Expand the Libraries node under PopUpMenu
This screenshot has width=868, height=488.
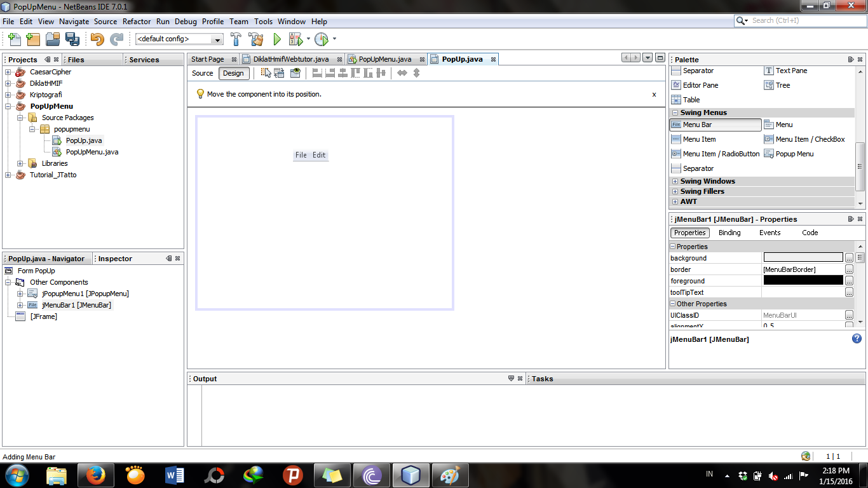[20, 163]
